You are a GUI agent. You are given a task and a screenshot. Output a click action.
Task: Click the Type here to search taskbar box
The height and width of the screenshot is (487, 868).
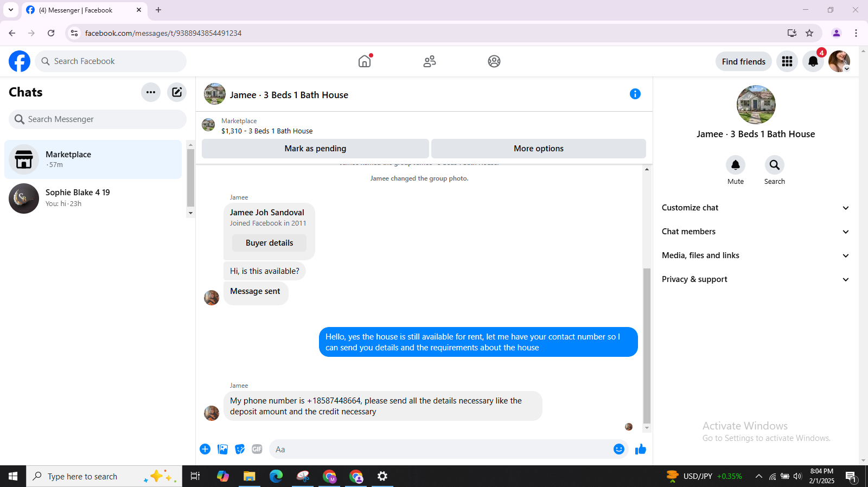click(x=104, y=476)
